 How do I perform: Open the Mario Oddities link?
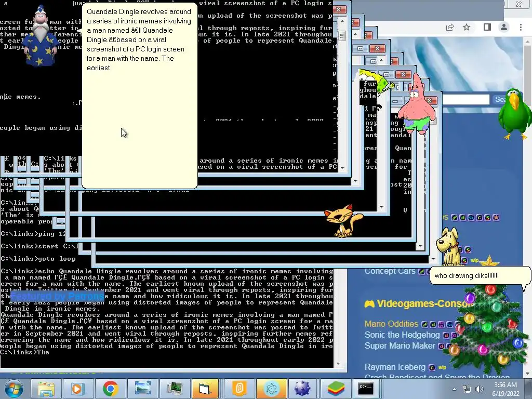pos(391,324)
